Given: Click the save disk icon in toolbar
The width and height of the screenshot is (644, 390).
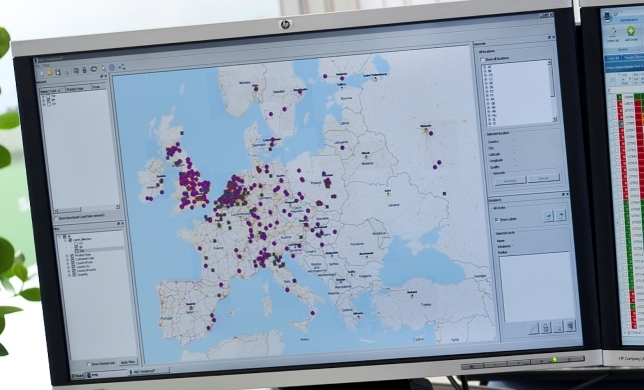Looking at the screenshot, I should (58, 73).
